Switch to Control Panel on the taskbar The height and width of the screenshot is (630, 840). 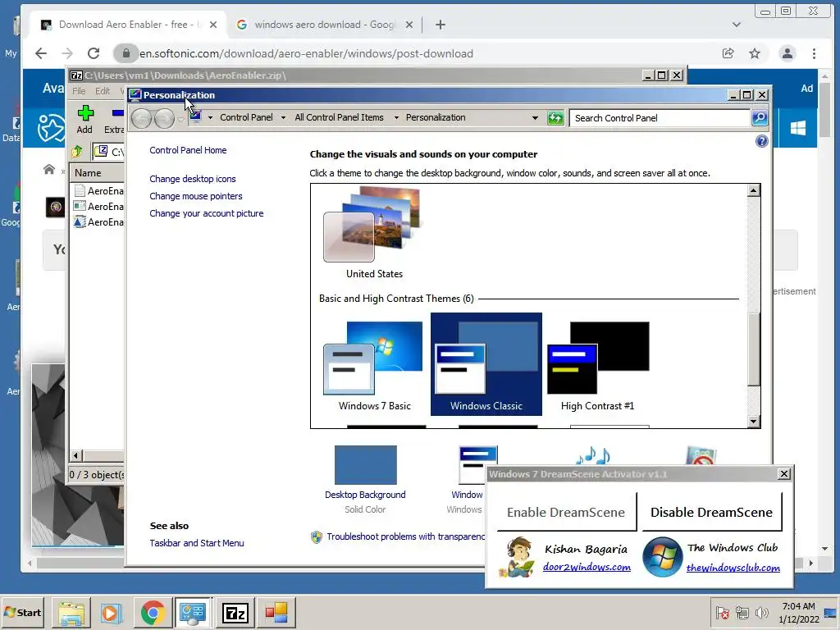pyautogui.click(x=194, y=612)
